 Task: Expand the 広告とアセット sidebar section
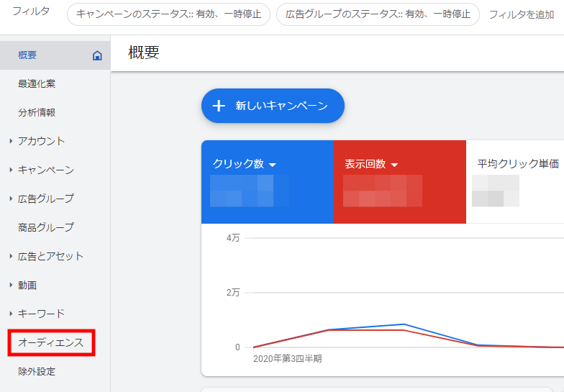[11, 256]
